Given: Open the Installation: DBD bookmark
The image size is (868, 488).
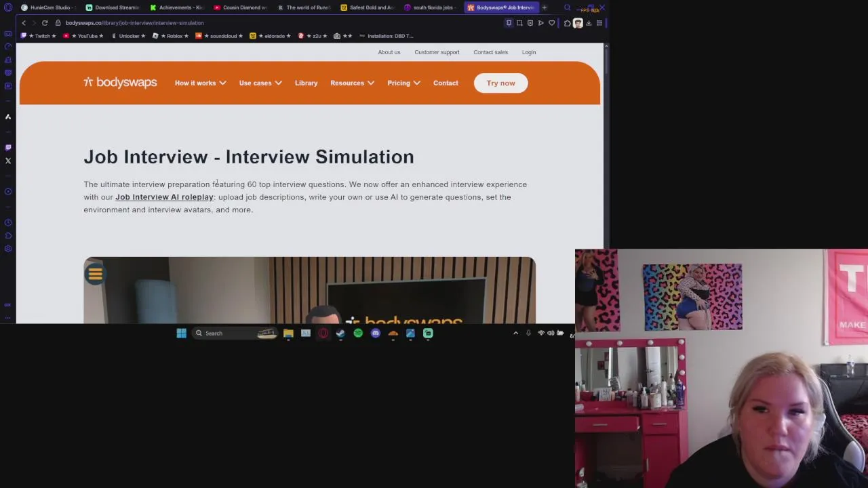Looking at the screenshot, I should coord(386,36).
